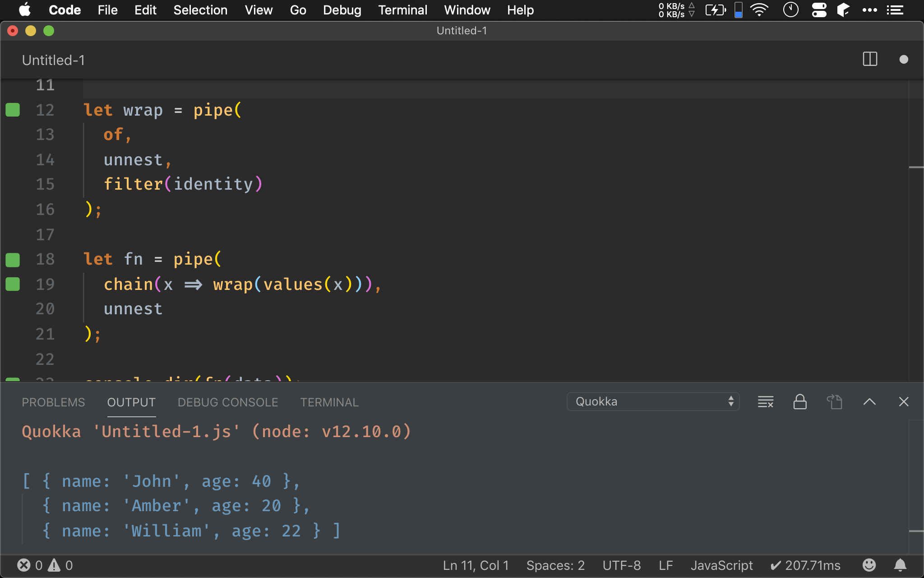Maximize the panel with the chevron-up icon

click(869, 401)
